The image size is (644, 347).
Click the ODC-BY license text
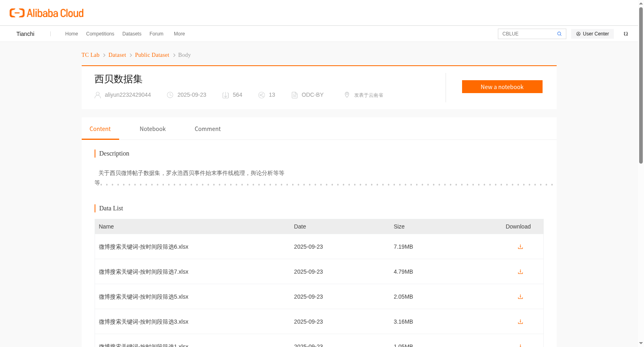[313, 95]
